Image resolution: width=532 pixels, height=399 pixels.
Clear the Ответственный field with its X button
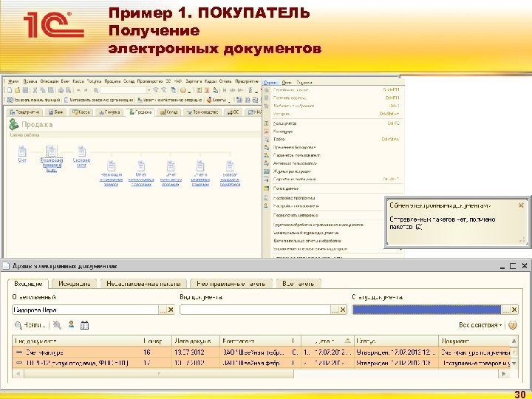(171, 310)
